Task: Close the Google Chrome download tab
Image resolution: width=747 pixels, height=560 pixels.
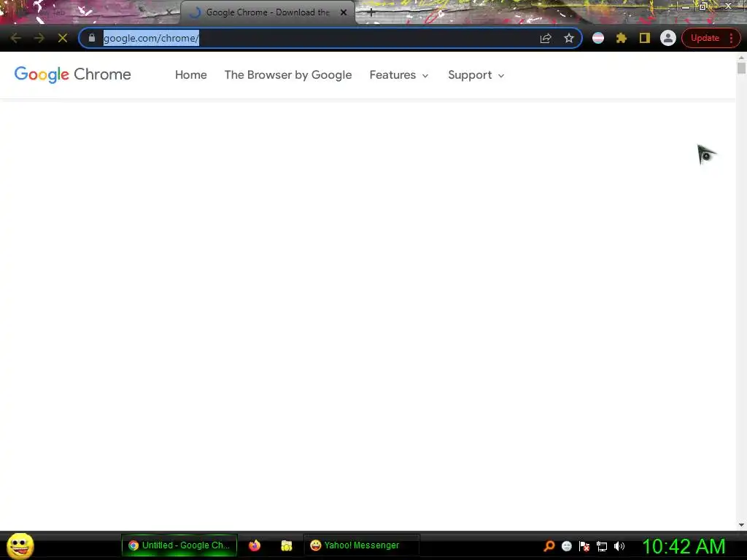Action: [344, 13]
